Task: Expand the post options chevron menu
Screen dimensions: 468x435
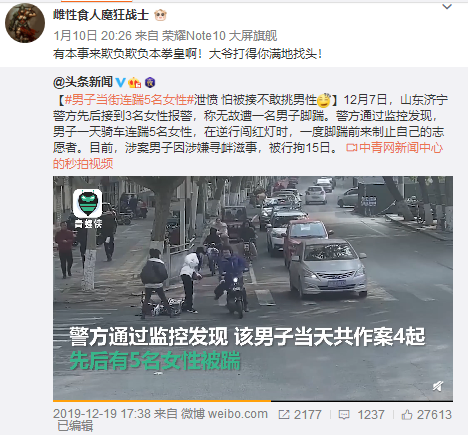Action: click(447, 6)
